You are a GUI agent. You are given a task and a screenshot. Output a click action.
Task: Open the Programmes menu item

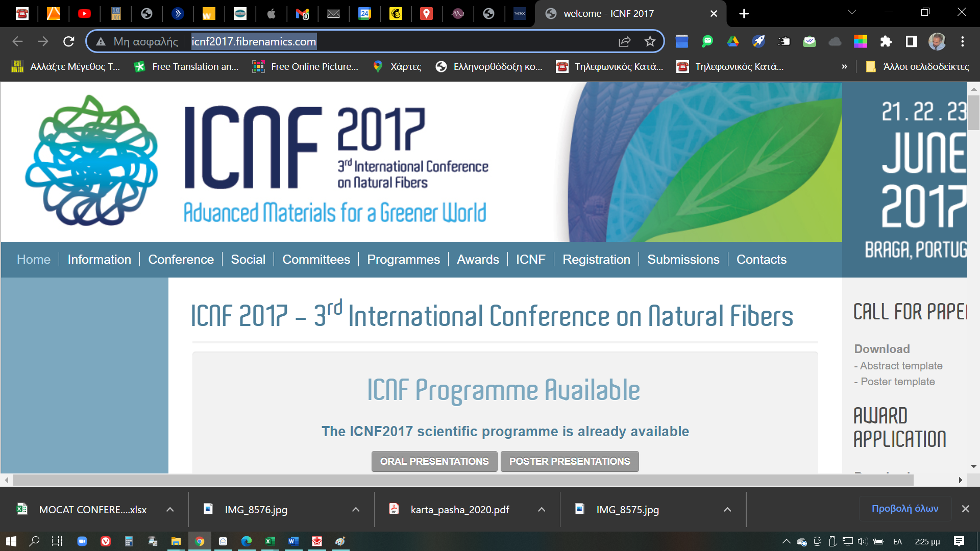403,259
